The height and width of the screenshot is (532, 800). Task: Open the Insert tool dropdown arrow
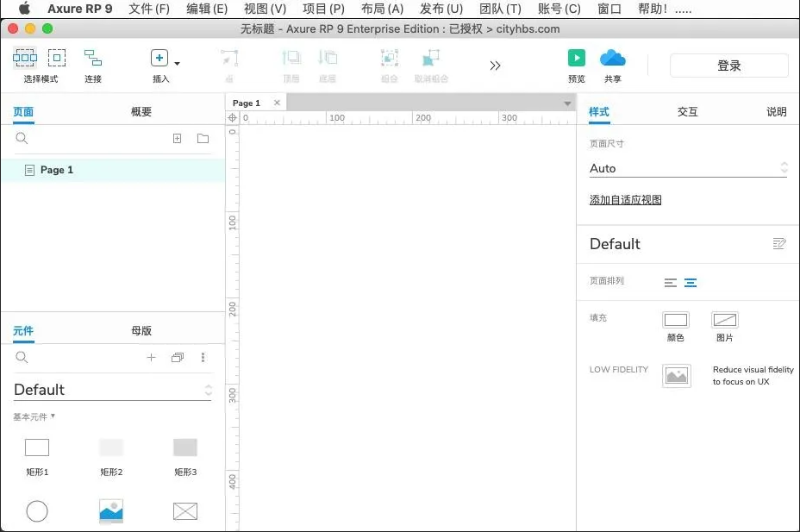pos(177,64)
